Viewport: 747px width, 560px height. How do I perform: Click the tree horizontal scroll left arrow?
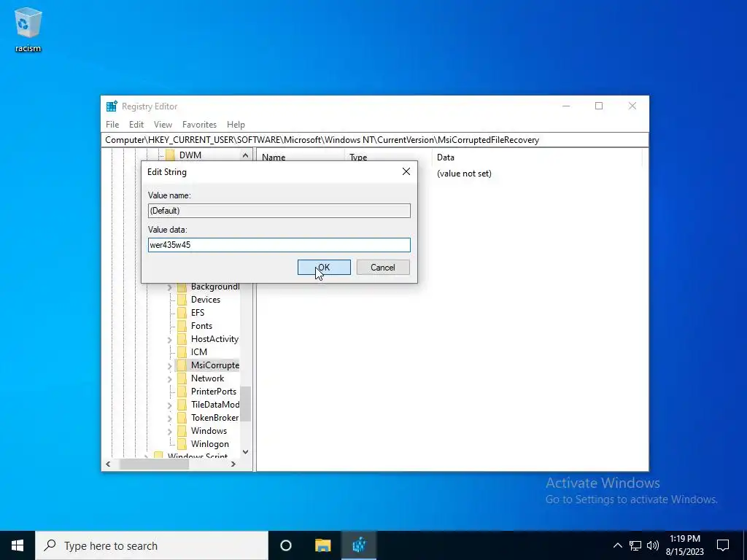108,464
